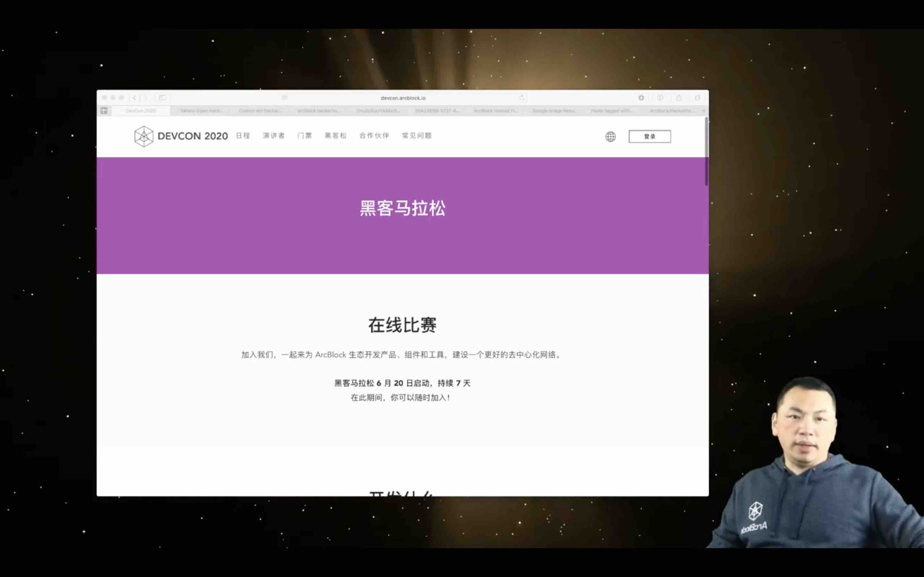
Task: Click the ArcBlock DEVCON 2020 logo
Action: point(181,136)
